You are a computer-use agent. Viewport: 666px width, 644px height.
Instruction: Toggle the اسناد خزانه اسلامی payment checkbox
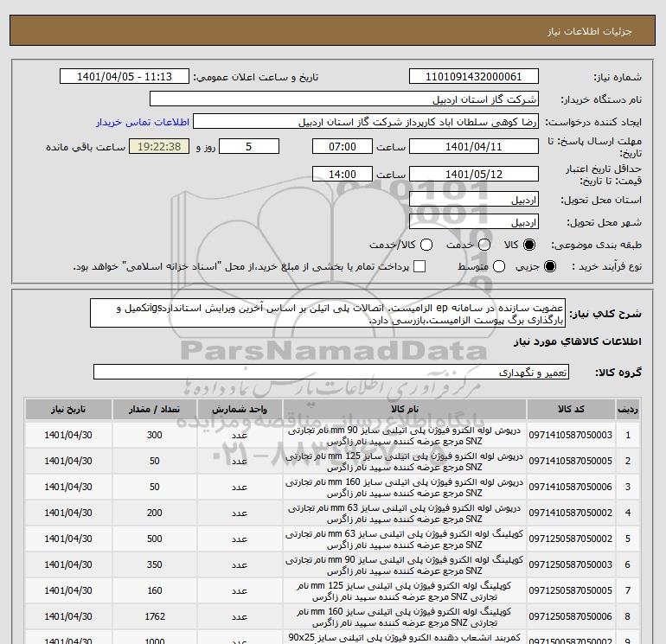point(419,266)
